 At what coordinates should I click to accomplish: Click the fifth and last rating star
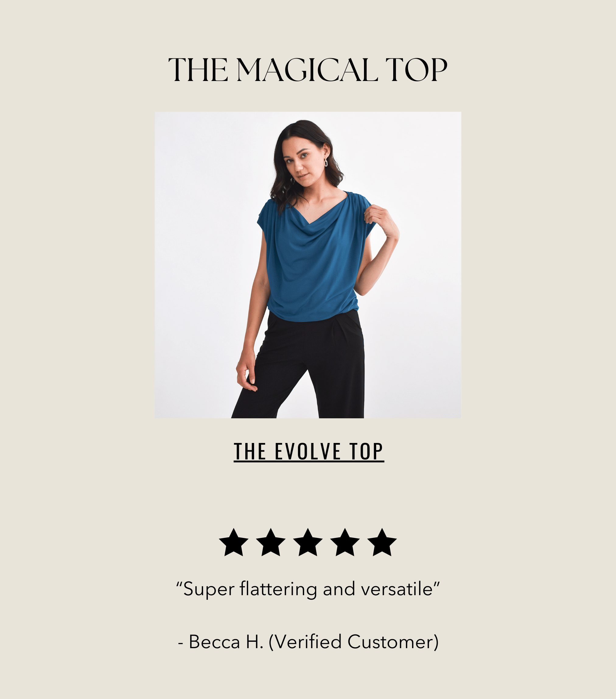[x=382, y=543]
